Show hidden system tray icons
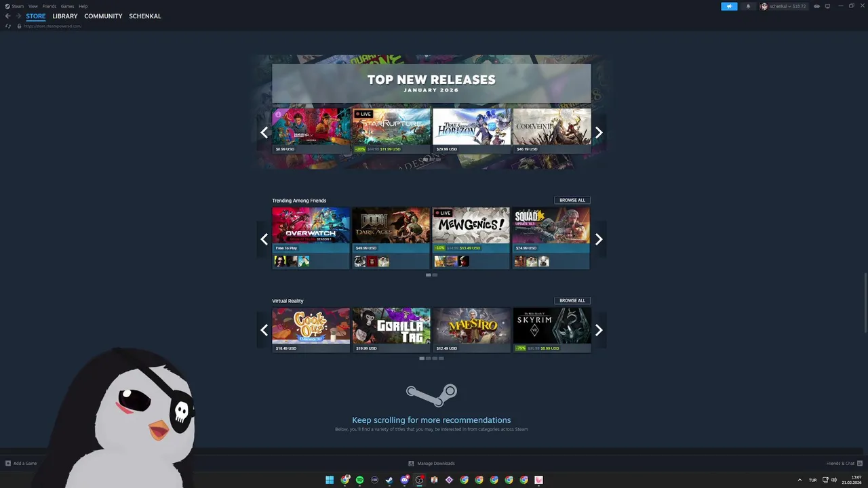The image size is (868, 488). [800, 480]
